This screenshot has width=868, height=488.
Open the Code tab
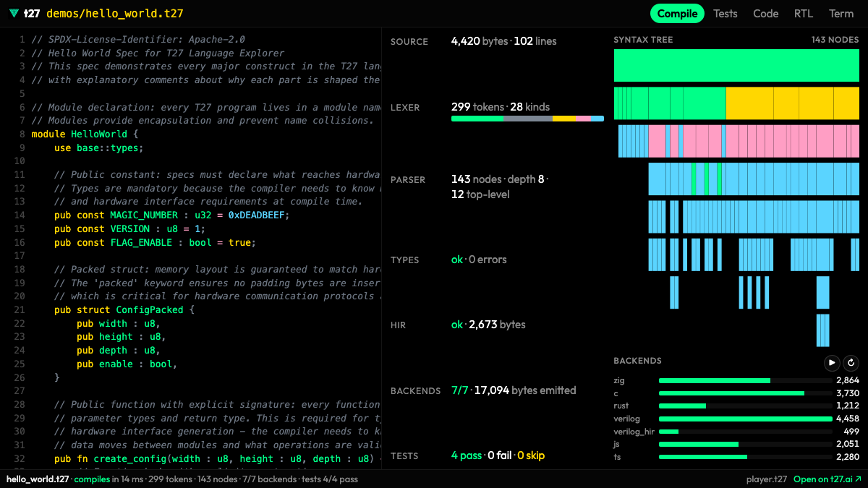(765, 14)
